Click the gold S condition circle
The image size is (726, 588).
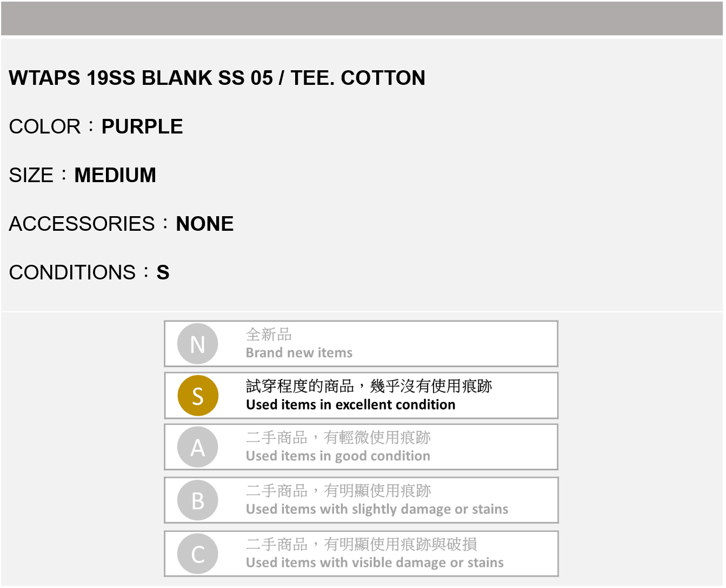[198, 396]
